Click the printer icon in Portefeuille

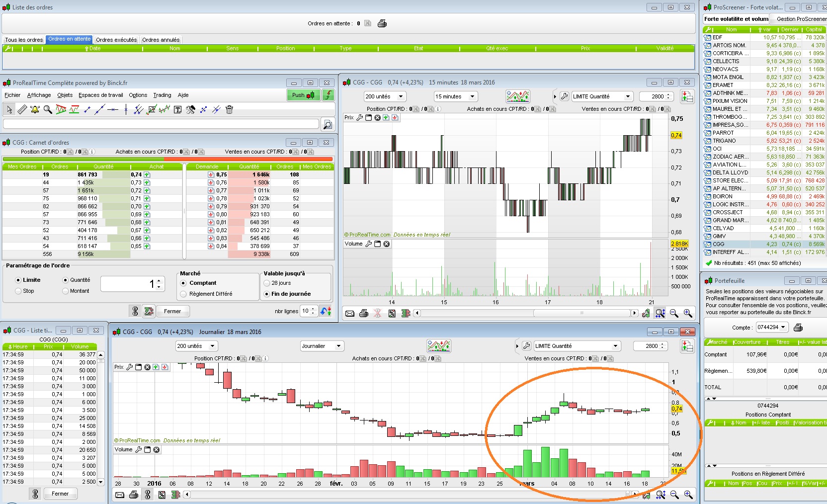798,327
